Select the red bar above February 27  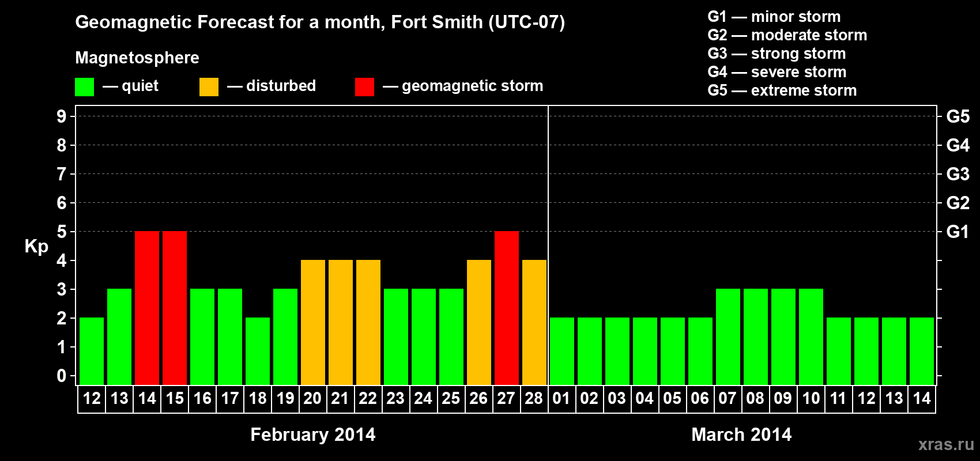pyautogui.click(x=507, y=308)
